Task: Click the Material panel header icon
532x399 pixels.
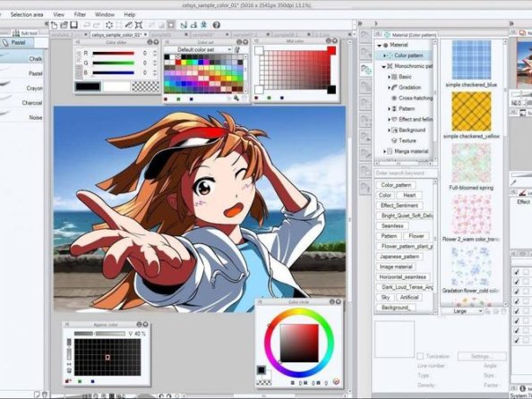Action: click(x=387, y=35)
